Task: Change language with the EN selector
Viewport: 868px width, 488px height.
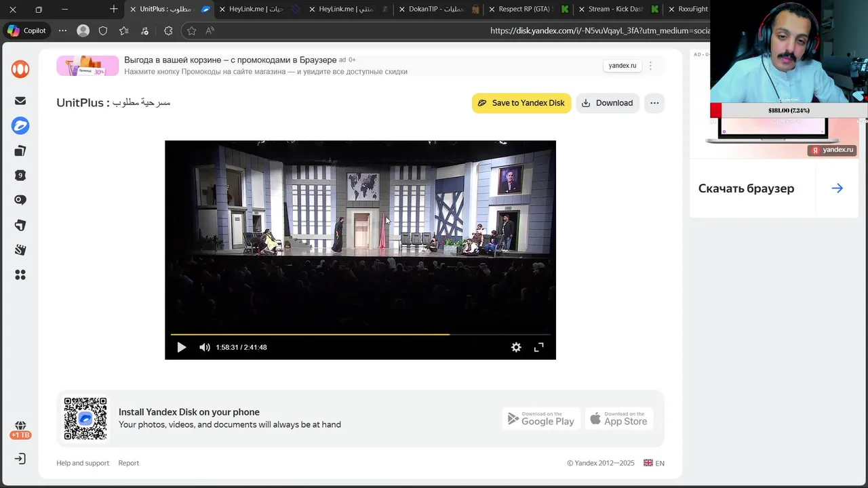Action: point(654,463)
